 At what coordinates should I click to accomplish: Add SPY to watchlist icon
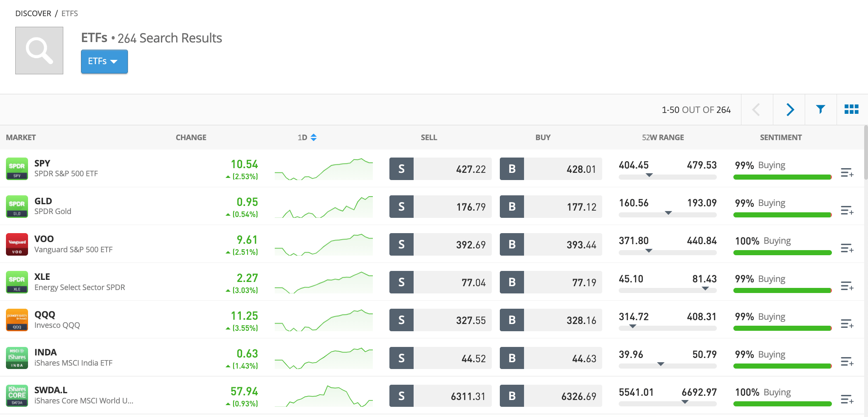point(847,173)
